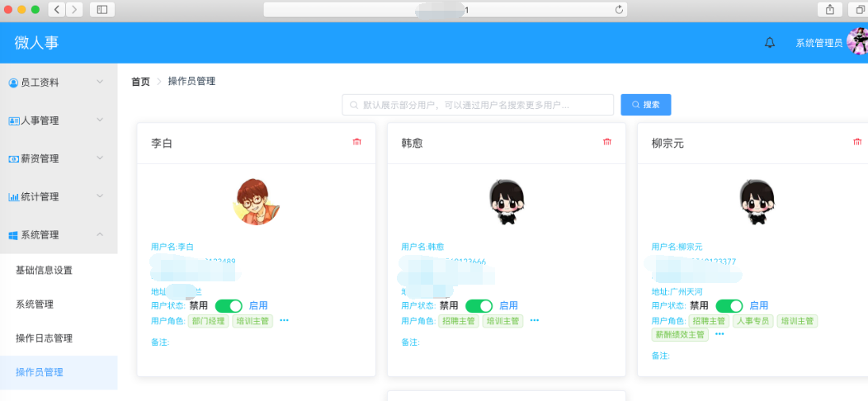Toggle 柳宗元 user status switch
Viewport: 868px width, 401px height.
729,306
